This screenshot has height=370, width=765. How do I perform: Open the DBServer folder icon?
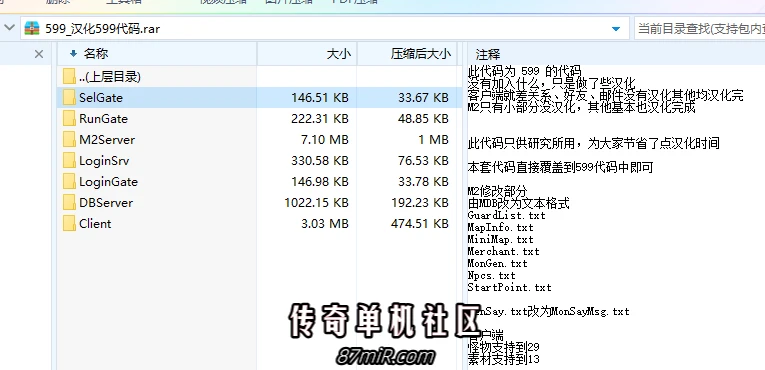(x=70, y=203)
